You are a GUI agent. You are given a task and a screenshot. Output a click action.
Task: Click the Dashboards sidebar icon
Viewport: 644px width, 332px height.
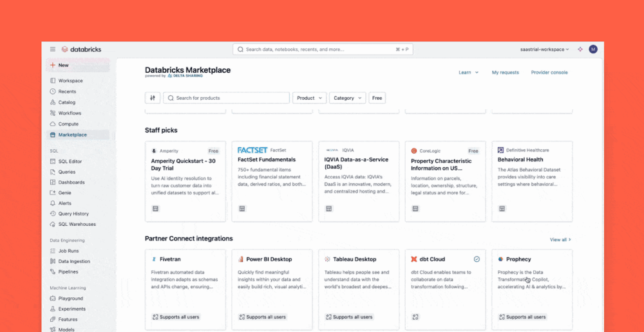point(53,182)
